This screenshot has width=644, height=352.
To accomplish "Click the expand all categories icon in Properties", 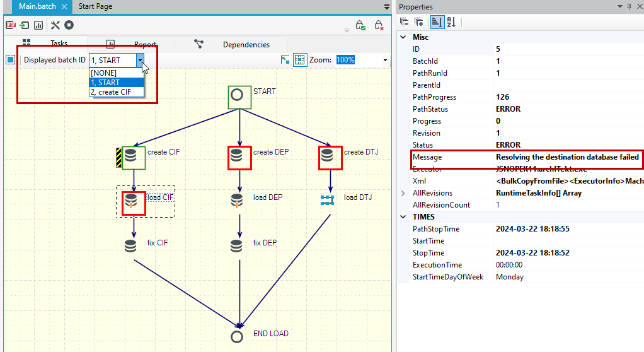I will click(x=419, y=22).
